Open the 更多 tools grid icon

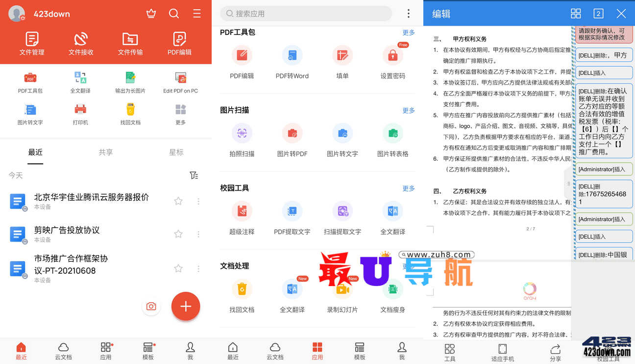181,114
